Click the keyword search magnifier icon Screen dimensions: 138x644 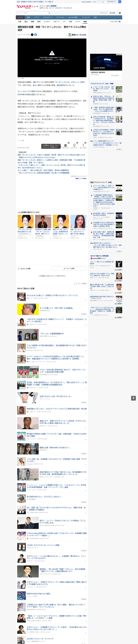[x=49, y=13]
